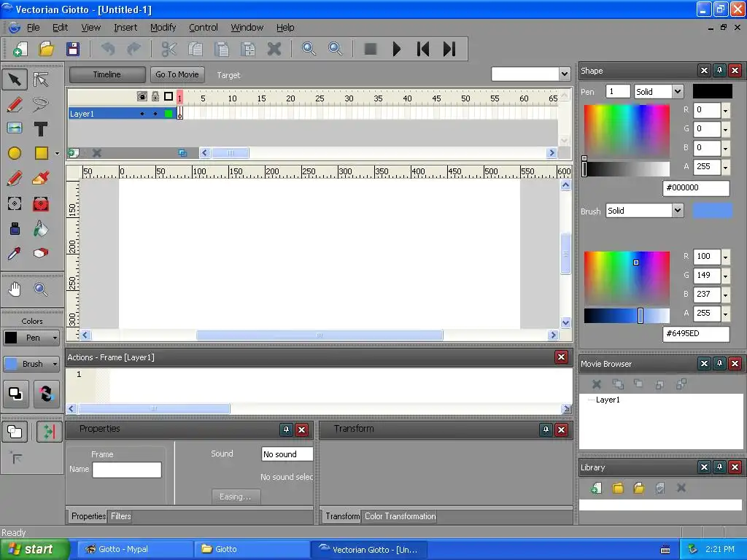Image resolution: width=747 pixels, height=560 pixels.
Task: Click the Timeline button
Action: click(107, 74)
